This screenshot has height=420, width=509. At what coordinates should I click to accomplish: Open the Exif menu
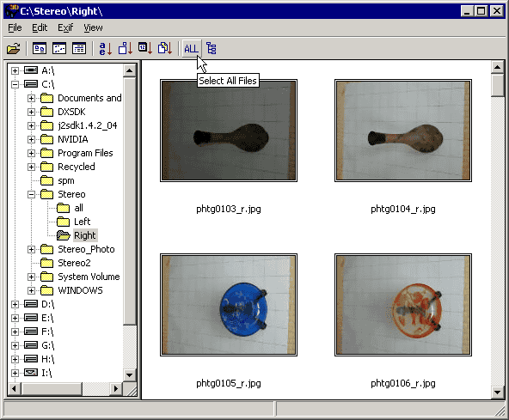pos(65,27)
